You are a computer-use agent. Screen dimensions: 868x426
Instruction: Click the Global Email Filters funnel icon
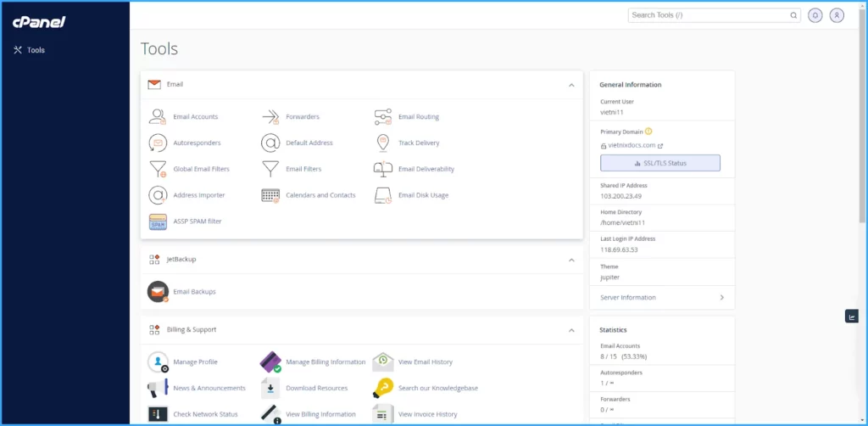point(158,169)
